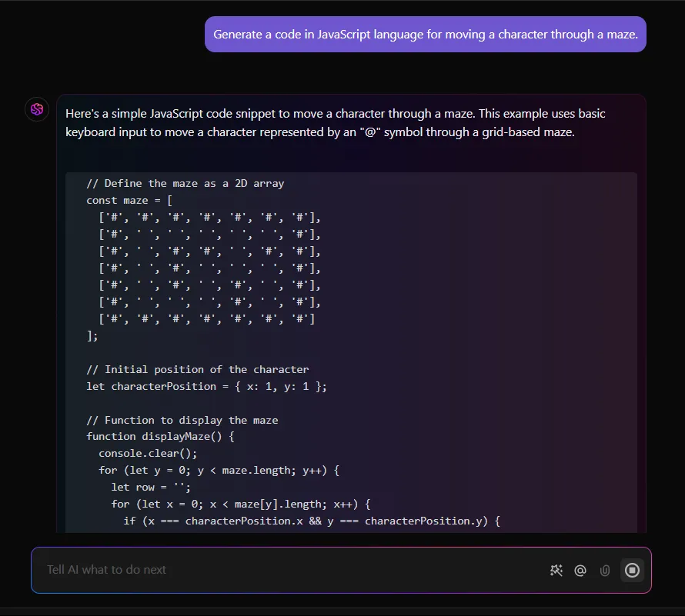The height and width of the screenshot is (616, 685).
Task: Stop the AI response generation
Action: coord(632,570)
